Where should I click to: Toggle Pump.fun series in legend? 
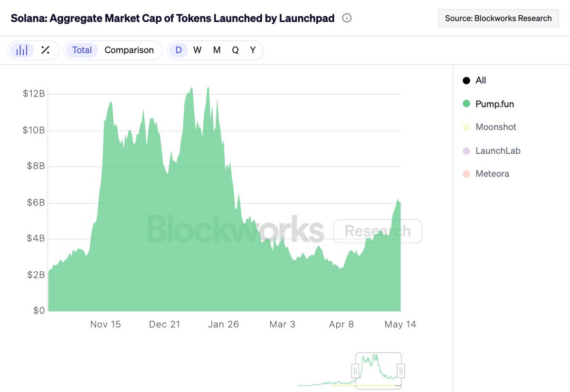[466, 104]
